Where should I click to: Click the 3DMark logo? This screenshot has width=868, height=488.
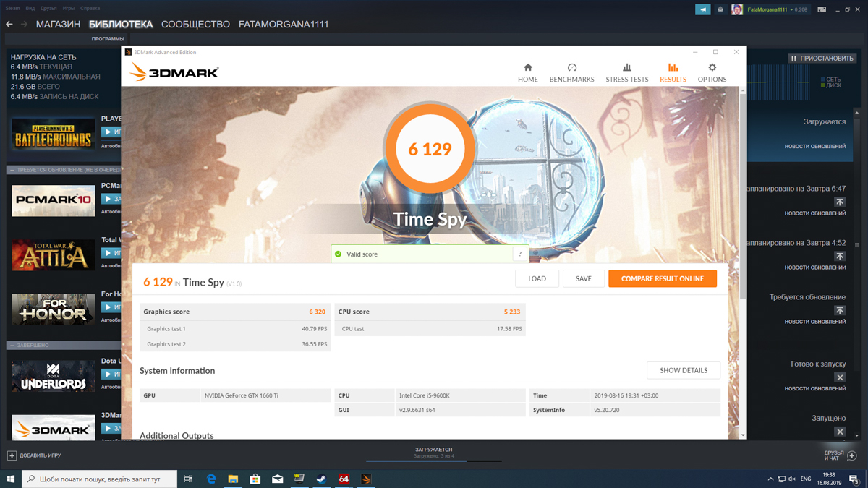coord(174,72)
